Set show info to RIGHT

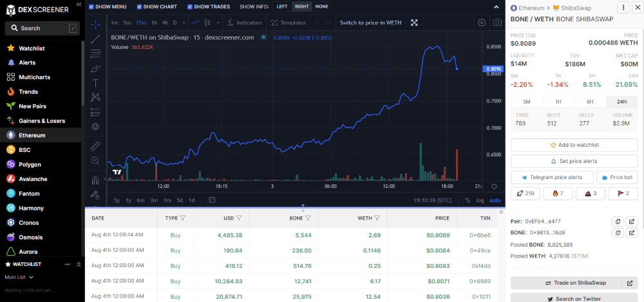pos(302,6)
